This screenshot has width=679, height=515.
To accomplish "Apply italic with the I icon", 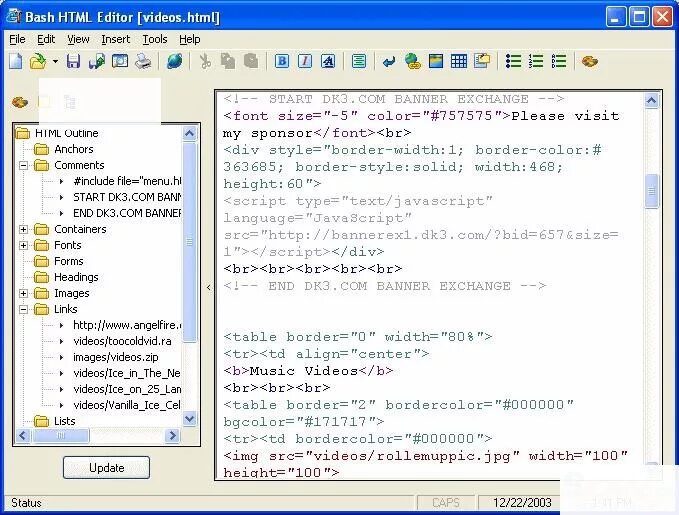I will point(305,61).
